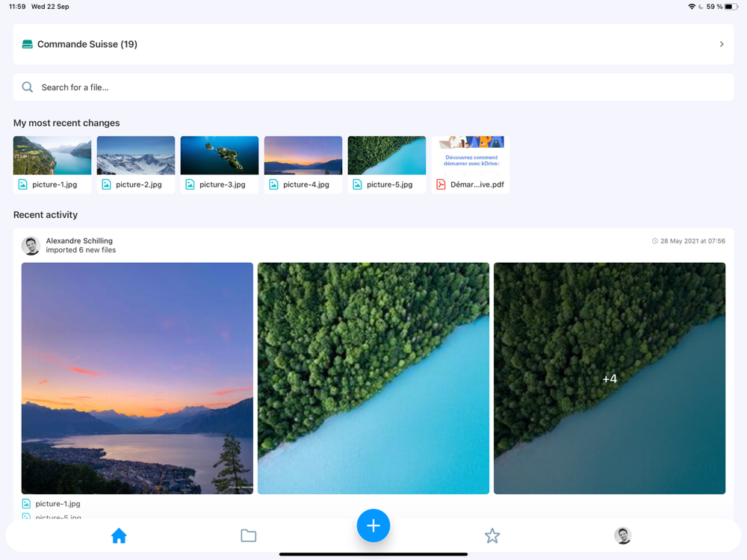This screenshot has height=560, width=747.
Task: Open picture-2.jpg snowy mountains thumbnail
Action: click(x=136, y=156)
